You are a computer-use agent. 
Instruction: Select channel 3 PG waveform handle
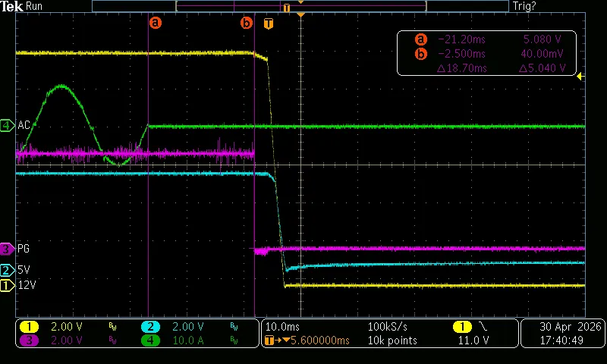tap(6, 249)
